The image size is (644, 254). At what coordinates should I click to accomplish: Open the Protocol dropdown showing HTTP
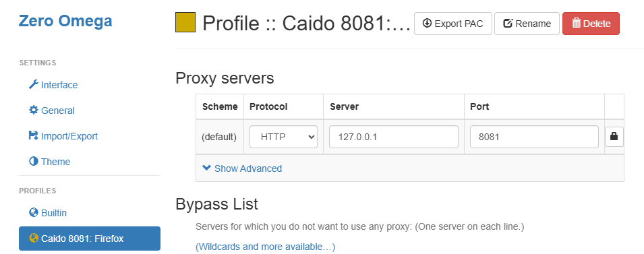point(283,137)
